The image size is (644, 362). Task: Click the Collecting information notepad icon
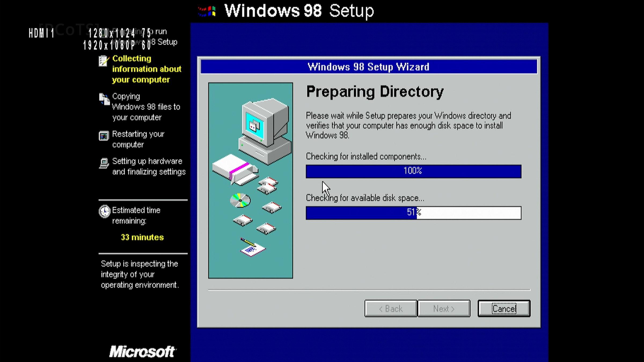click(x=104, y=61)
